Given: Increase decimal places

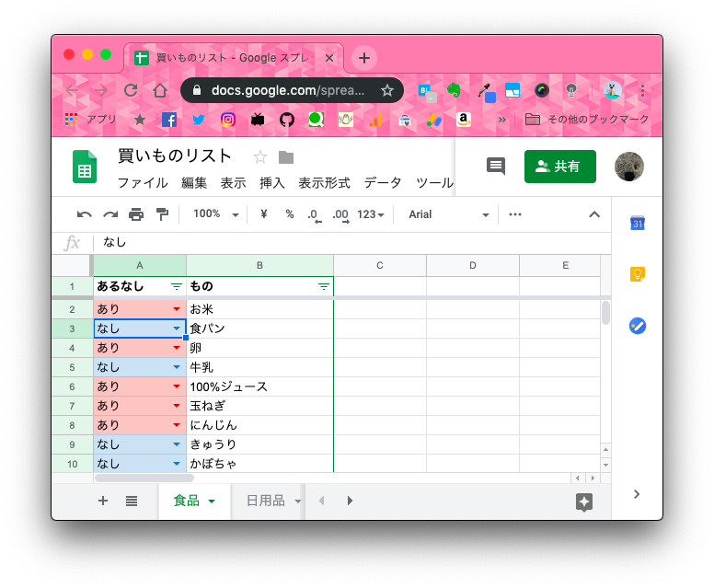Looking at the screenshot, I should click(x=340, y=215).
